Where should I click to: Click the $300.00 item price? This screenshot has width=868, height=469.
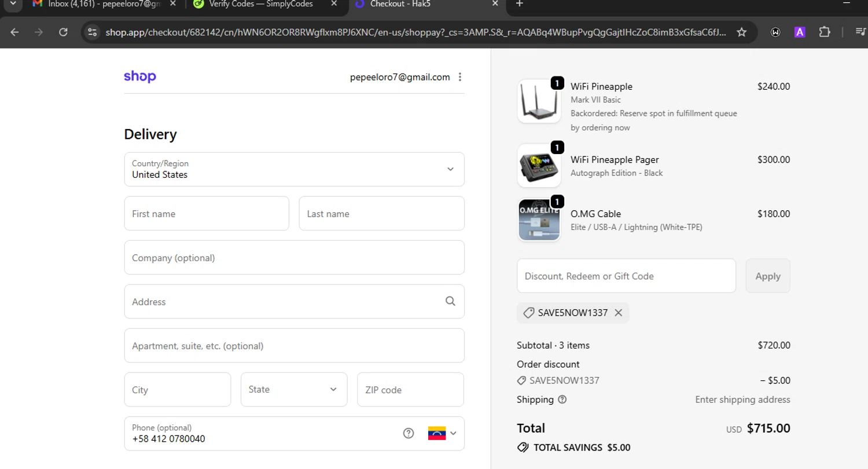pyautogui.click(x=774, y=159)
